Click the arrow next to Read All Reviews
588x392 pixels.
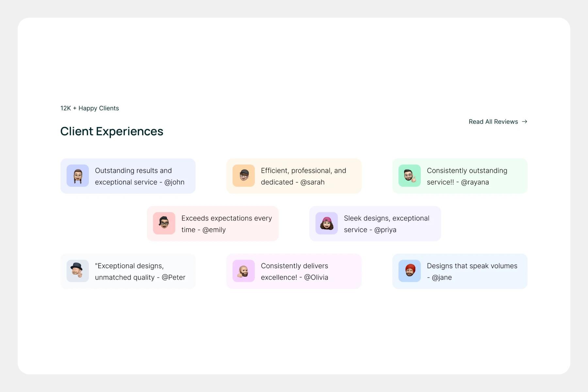point(525,122)
